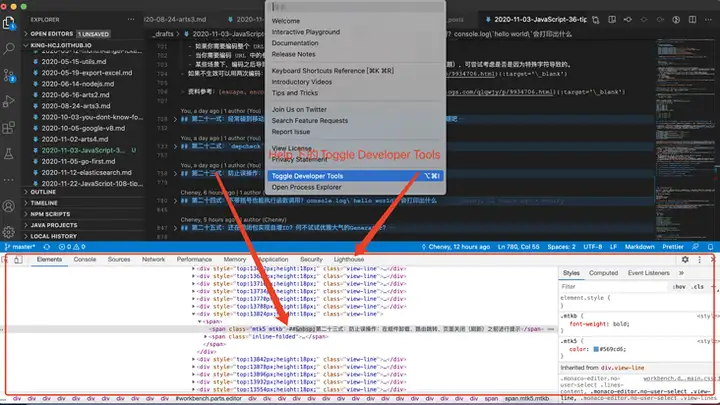Open the Search view magnifier icon
720x405 pixels.
coord(9,48)
